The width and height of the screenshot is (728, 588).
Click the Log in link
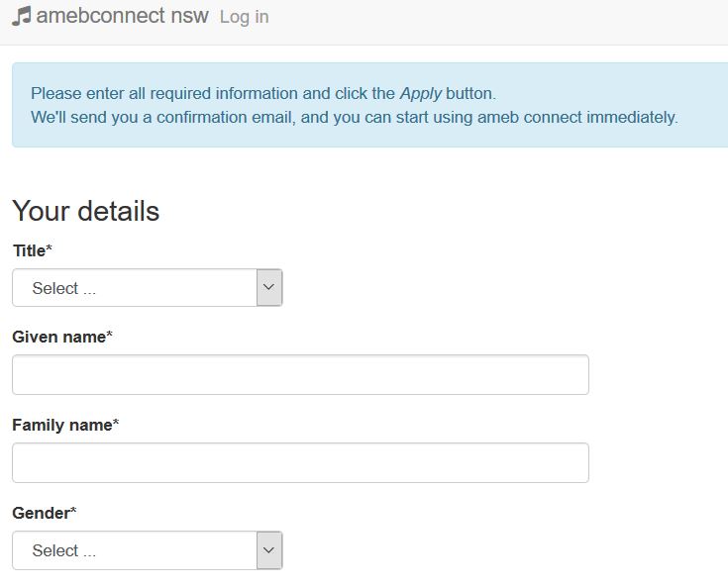click(x=244, y=17)
